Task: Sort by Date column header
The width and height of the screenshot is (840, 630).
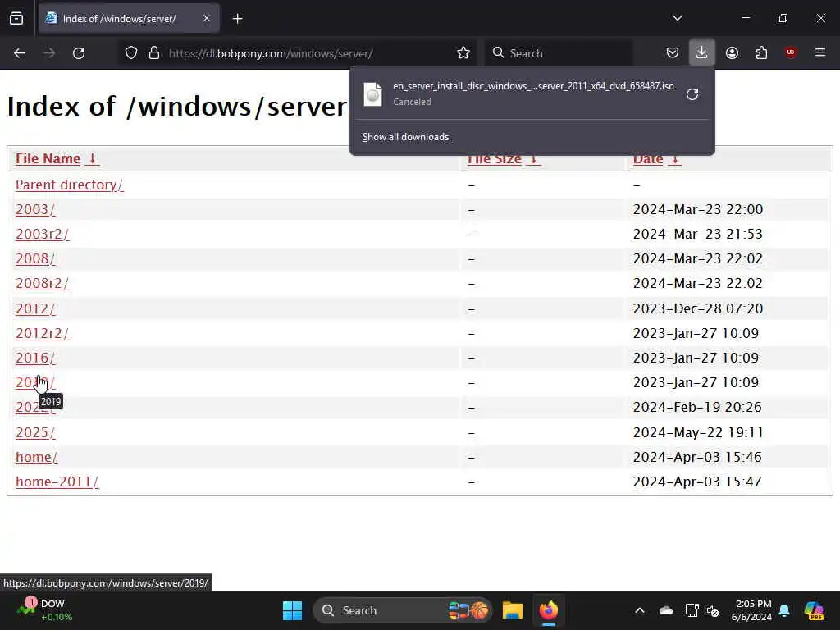Action: click(x=648, y=160)
